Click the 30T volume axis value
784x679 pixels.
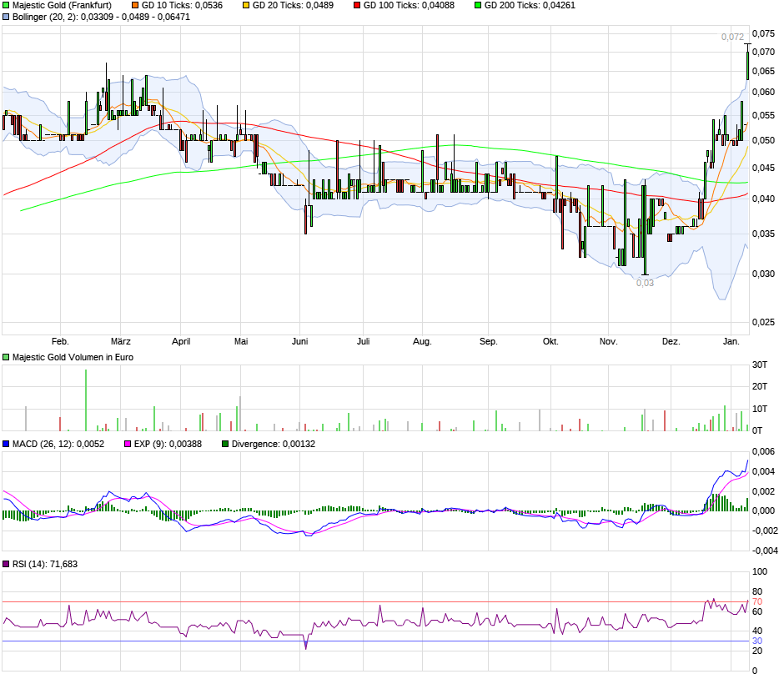pos(760,365)
